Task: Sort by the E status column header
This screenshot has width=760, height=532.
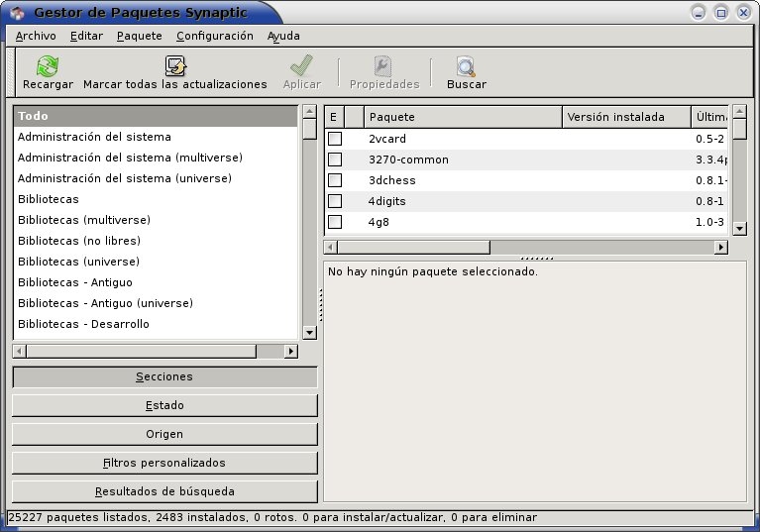Action: tap(334, 117)
